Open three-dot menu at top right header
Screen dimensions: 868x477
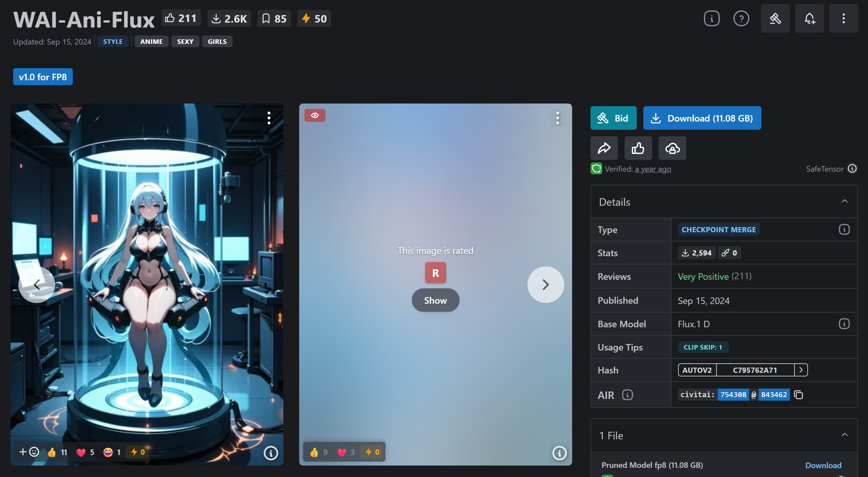[x=843, y=19]
